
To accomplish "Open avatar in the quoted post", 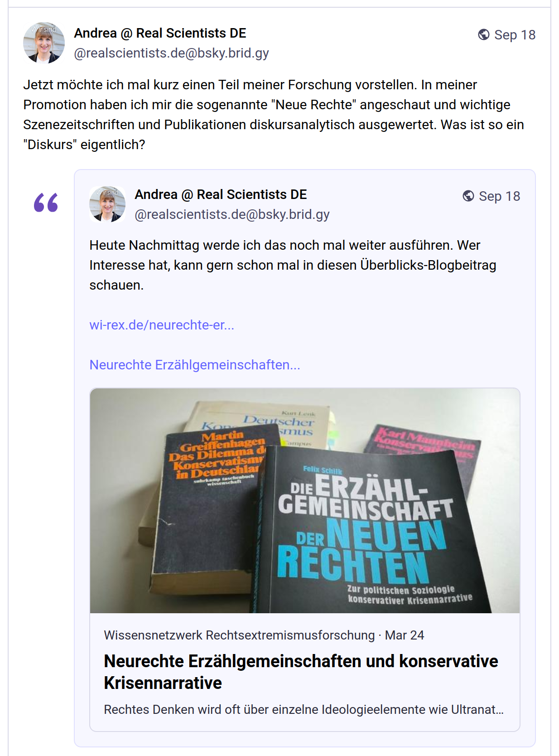I will (x=107, y=204).
